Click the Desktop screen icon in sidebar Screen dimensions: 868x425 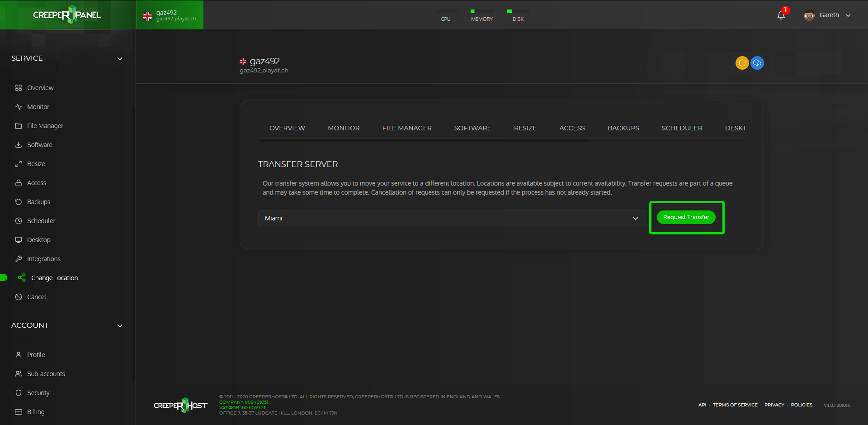coord(19,240)
